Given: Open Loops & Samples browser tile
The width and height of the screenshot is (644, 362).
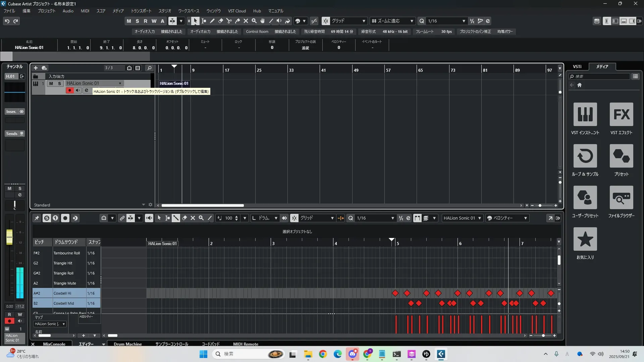Looking at the screenshot, I should coord(585,156).
